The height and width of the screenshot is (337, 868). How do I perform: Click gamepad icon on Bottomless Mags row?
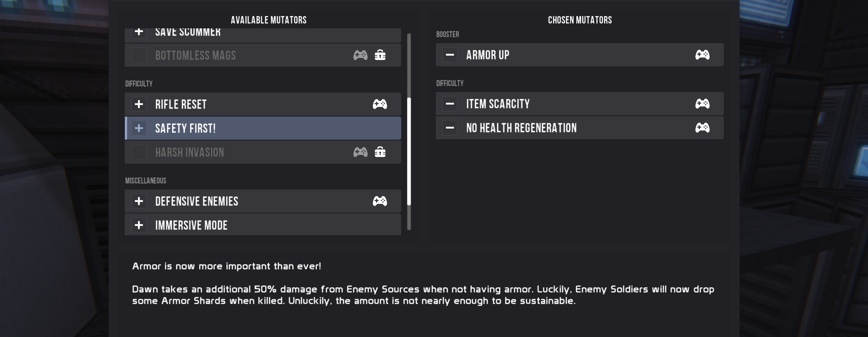point(360,55)
